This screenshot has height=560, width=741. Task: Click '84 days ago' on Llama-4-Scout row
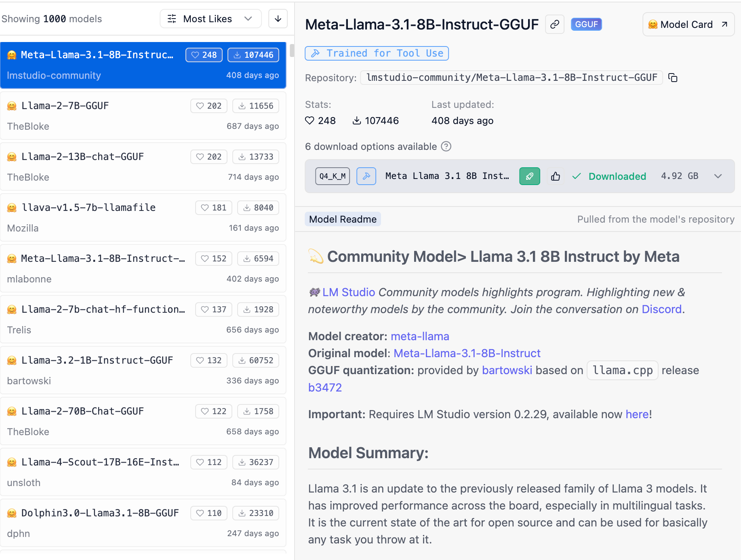[255, 482]
